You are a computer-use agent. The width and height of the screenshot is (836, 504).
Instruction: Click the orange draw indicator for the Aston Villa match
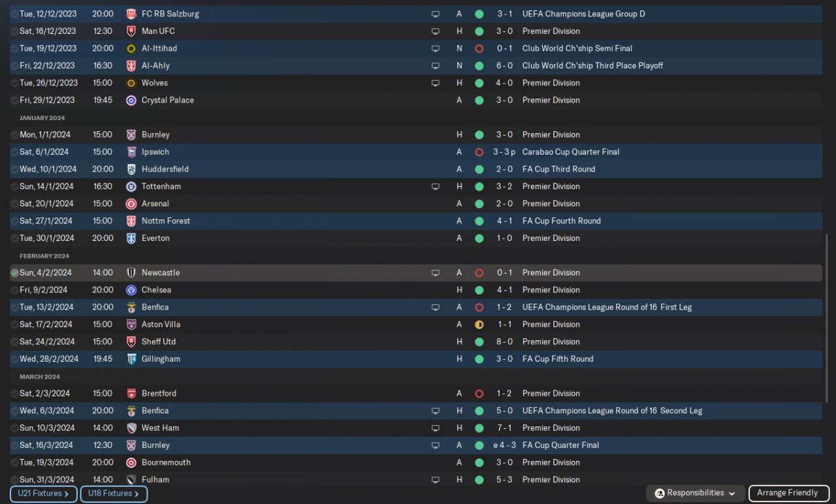(x=479, y=324)
